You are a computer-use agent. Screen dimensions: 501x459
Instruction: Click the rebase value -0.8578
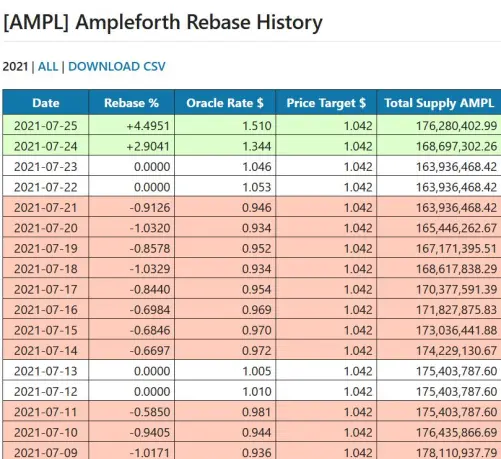tap(150, 249)
